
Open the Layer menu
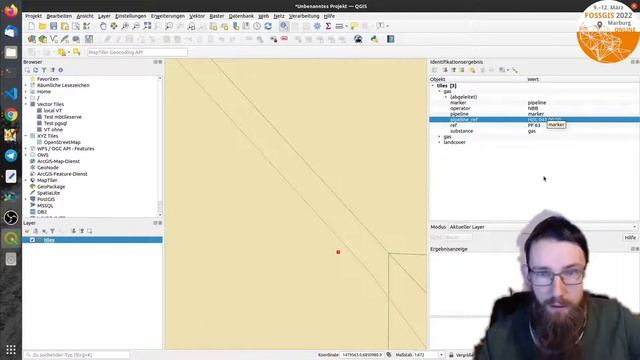point(104,16)
